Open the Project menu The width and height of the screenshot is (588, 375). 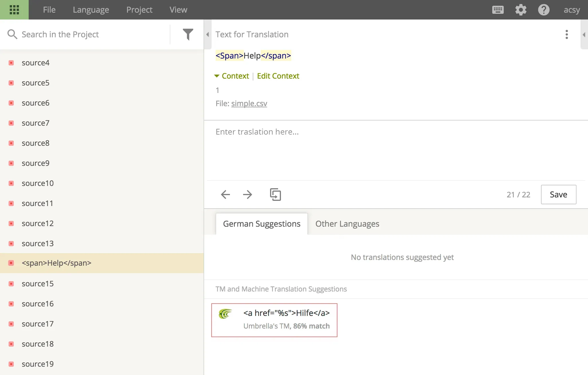[x=139, y=10]
